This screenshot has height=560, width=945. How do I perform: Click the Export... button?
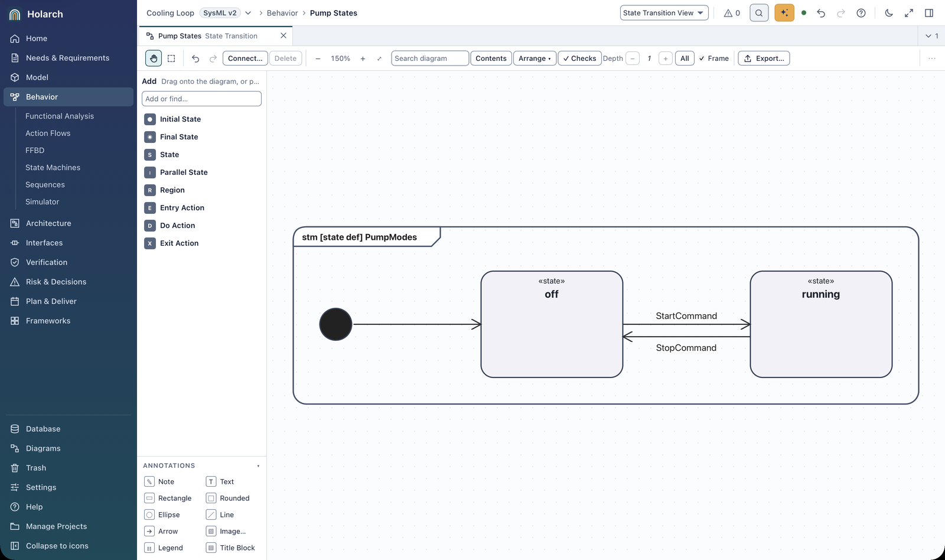(x=764, y=58)
